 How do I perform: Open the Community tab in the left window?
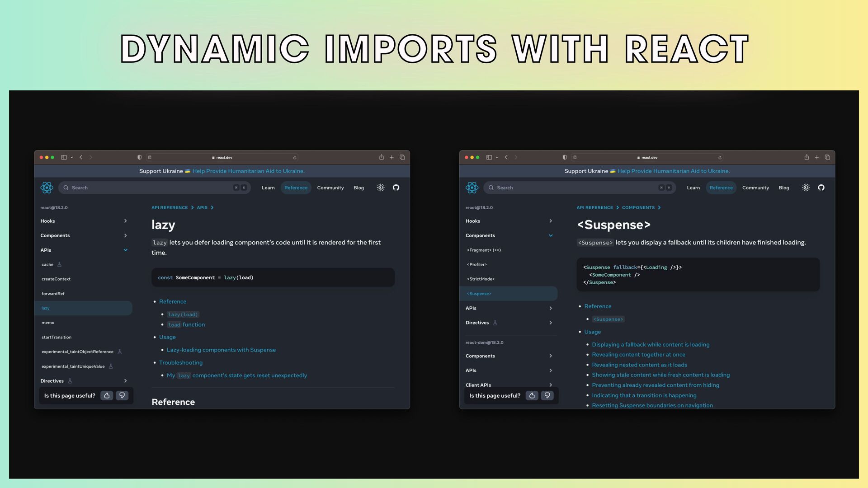click(x=330, y=188)
